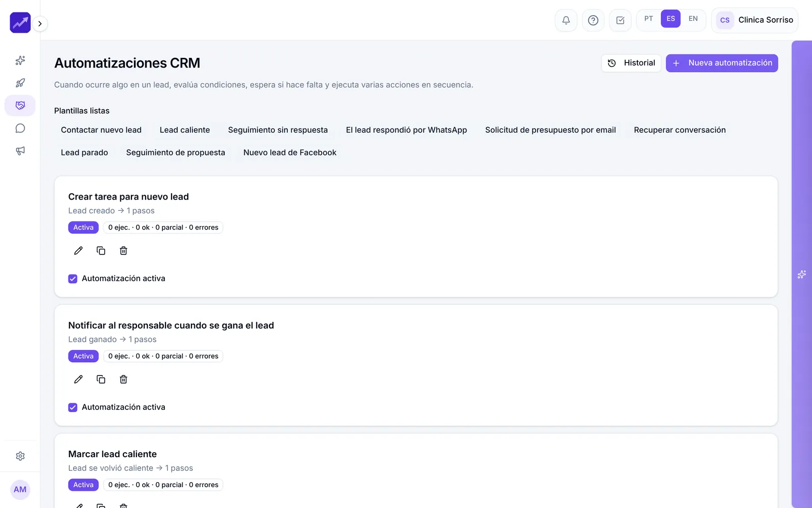Click the Activa badge on Marcar lead caliente
This screenshot has width=812, height=508.
pos(83,485)
